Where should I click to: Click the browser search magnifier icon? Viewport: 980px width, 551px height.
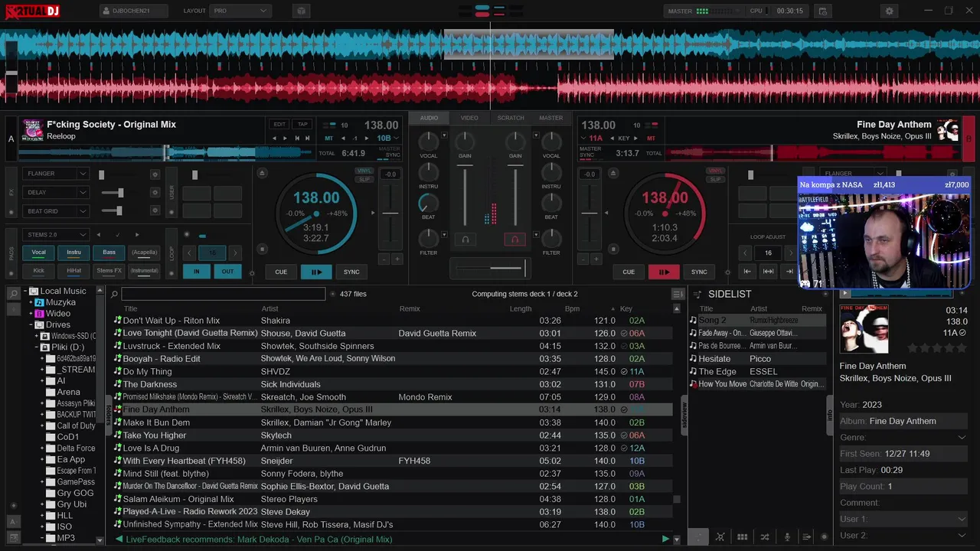tap(114, 294)
